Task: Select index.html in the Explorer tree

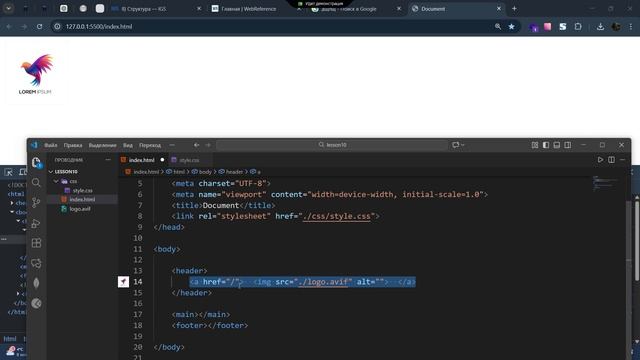Action: (x=82, y=200)
